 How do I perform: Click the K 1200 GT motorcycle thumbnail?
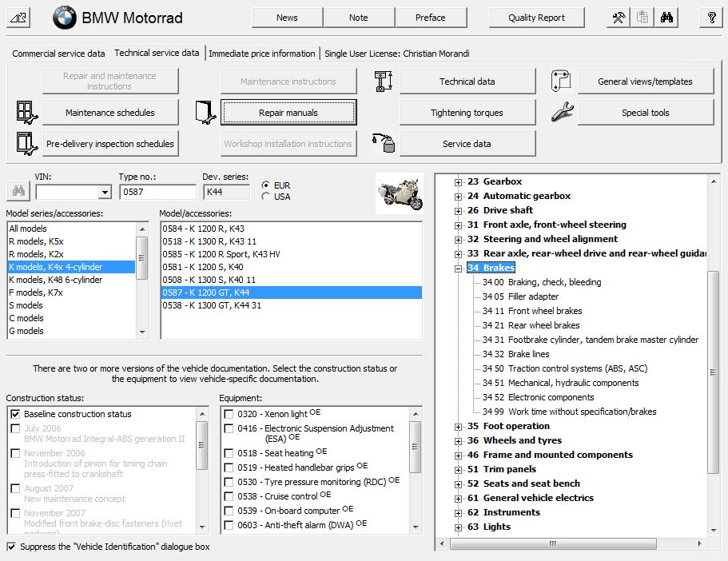tap(400, 193)
